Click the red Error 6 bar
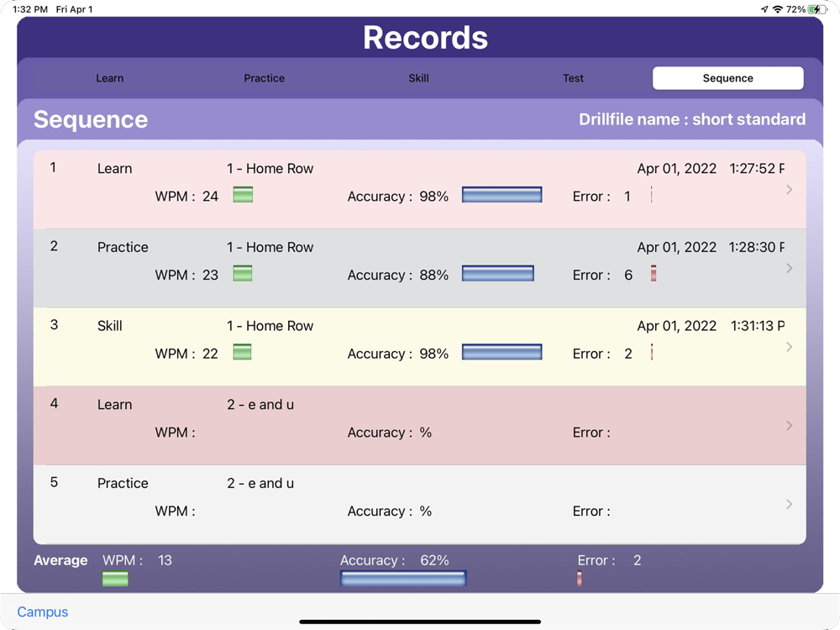Image resolution: width=840 pixels, height=630 pixels. 654,273
